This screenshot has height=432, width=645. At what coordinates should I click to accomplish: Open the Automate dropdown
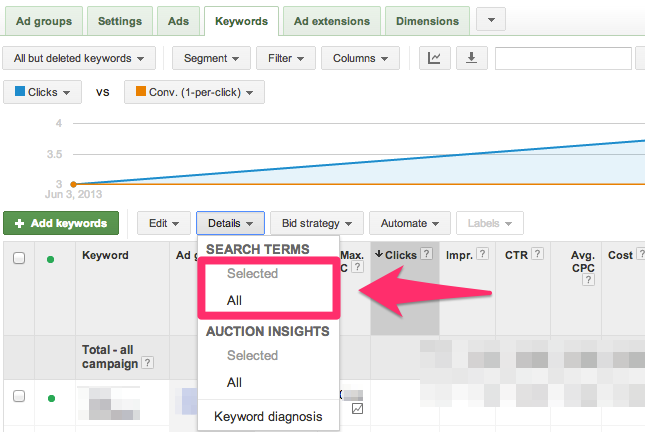(410, 223)
